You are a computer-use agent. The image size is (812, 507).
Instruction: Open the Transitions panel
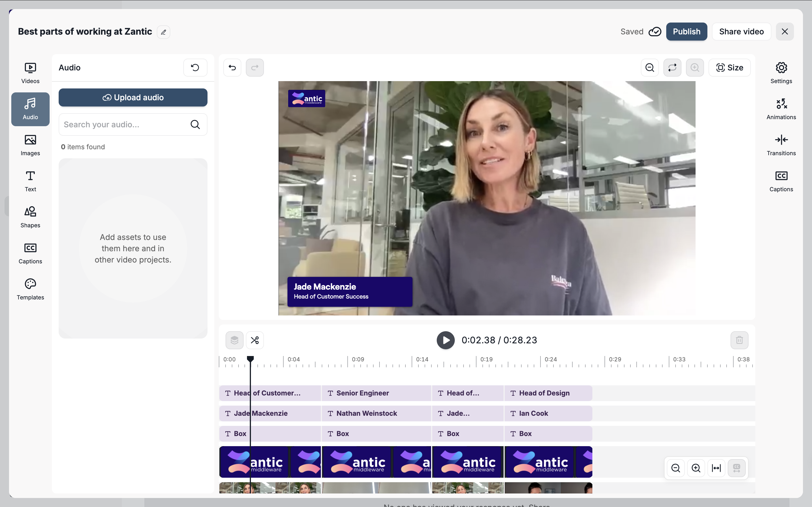pos(781,145)
